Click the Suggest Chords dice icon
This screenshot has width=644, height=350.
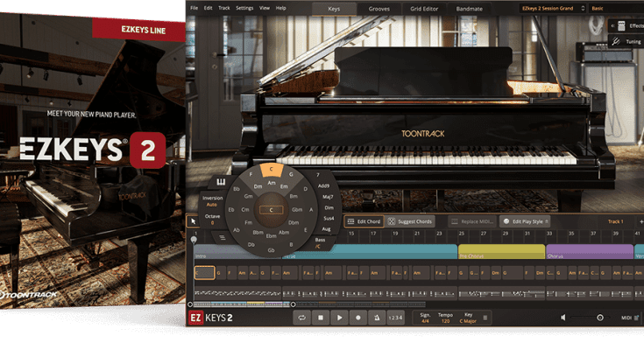coord(392,221)
